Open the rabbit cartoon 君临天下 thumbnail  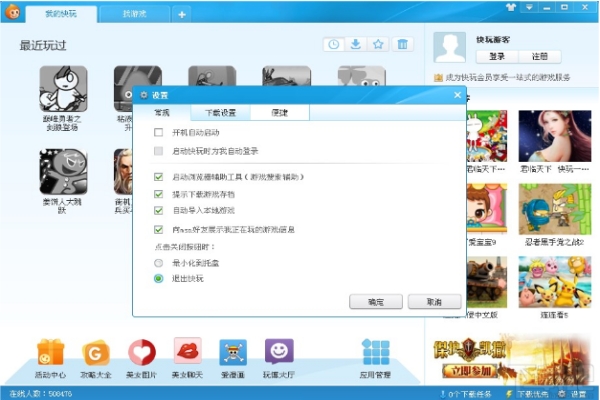tap(487, 136)
